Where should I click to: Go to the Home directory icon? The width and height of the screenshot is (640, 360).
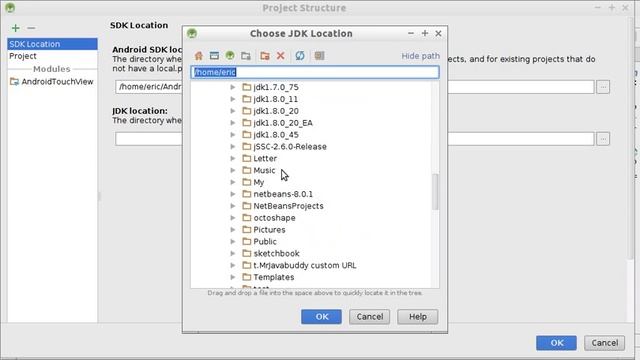pyautogui.click(x=199, y=56)
